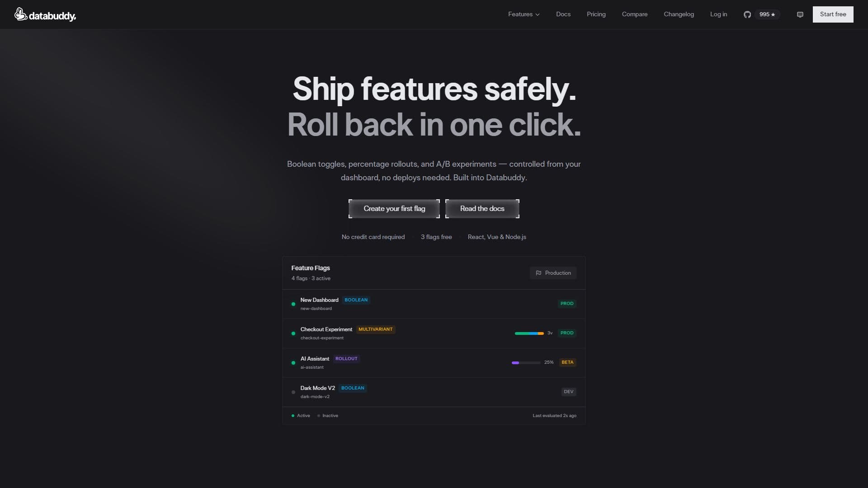The height and width of the screenshot is (488, 868).
Task: Click the 25% rollout value
Action: coord(549,362)
